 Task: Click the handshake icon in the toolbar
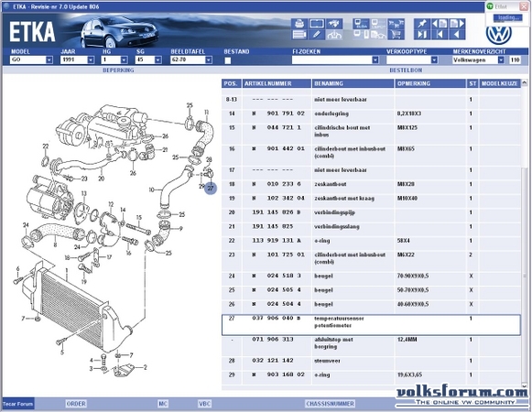click(x=334, y=24)
